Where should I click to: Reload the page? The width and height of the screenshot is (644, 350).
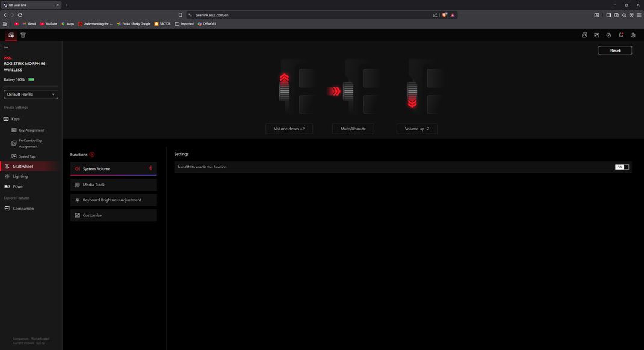[20, 15]
